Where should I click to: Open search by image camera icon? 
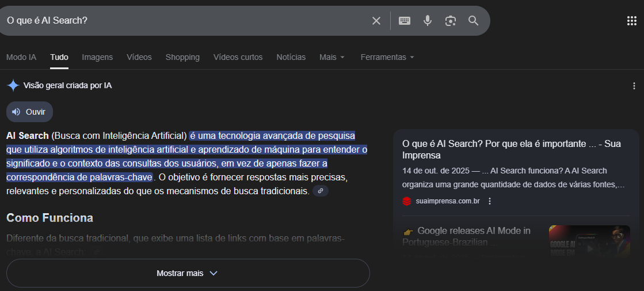click(451, 21)
